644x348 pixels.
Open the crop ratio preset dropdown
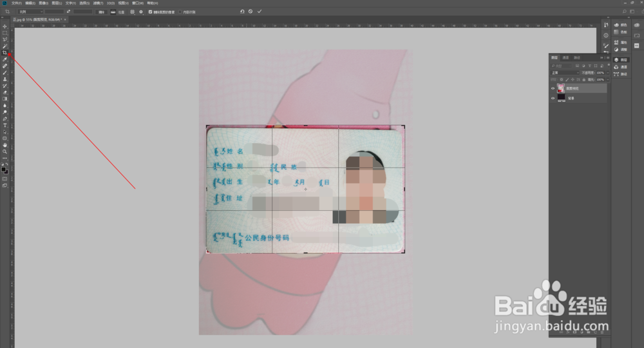pos(30,12)
